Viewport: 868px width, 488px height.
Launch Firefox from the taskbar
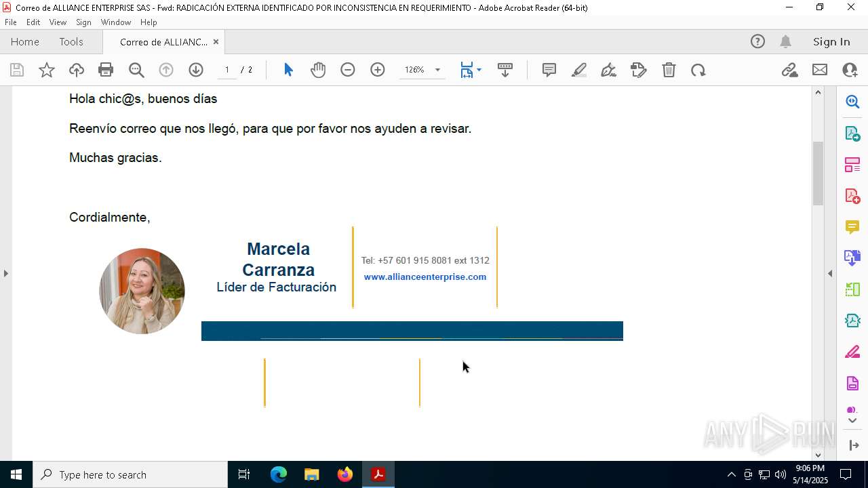(x=345, y=474)
